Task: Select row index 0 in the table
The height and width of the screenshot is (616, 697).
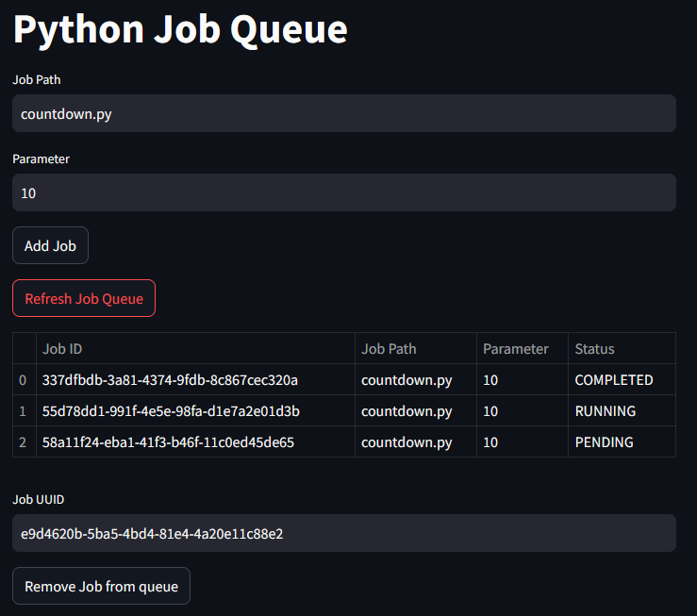Action: coord(24,380)
